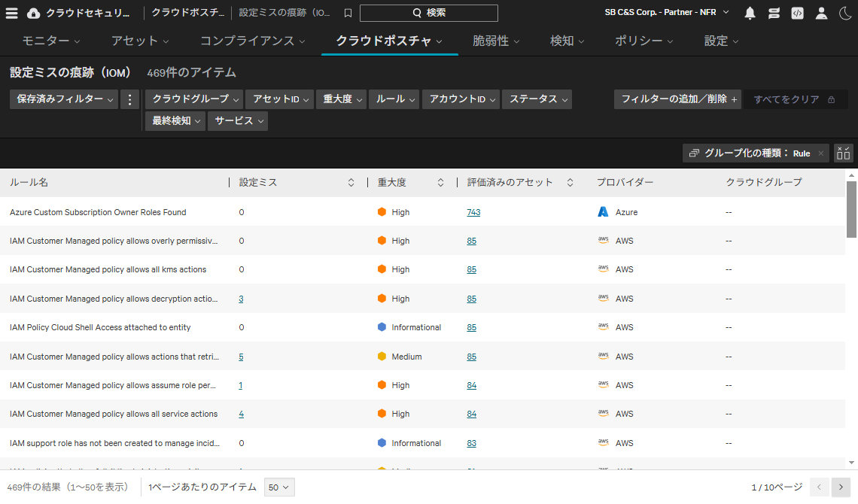Sort by 重大度 column arrows
858x504 pixels.
click(440, 183)
